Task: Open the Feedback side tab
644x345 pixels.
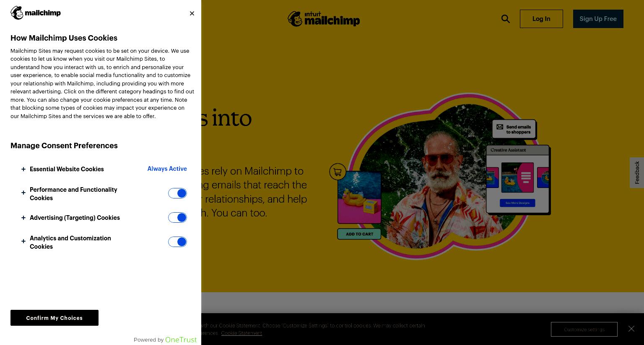Action: [x=637, y=172]
